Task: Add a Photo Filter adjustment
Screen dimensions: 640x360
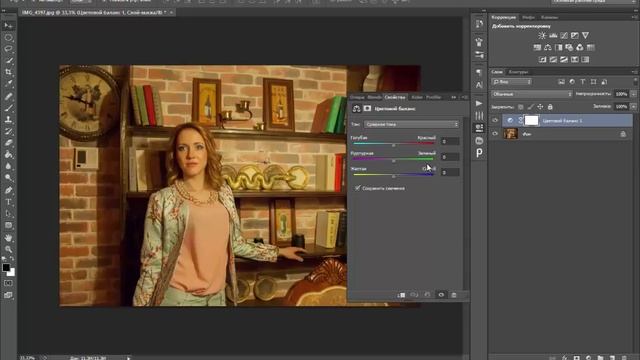Action: pos(569,48)
